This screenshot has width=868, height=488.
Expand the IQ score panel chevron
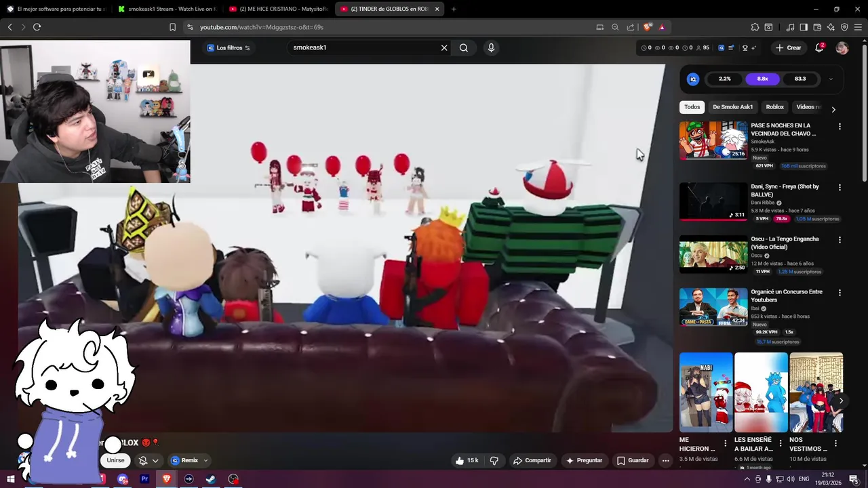(831, 79)
